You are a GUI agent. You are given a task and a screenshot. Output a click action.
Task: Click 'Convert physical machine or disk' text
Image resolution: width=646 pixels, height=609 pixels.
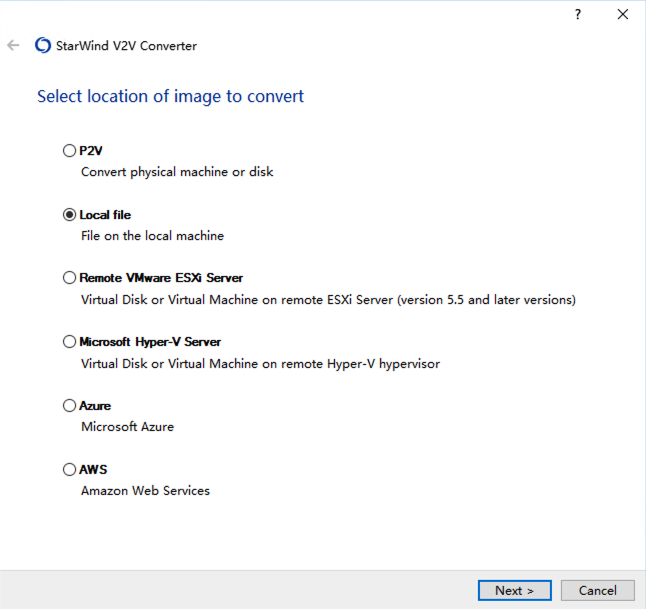(177, 172)
